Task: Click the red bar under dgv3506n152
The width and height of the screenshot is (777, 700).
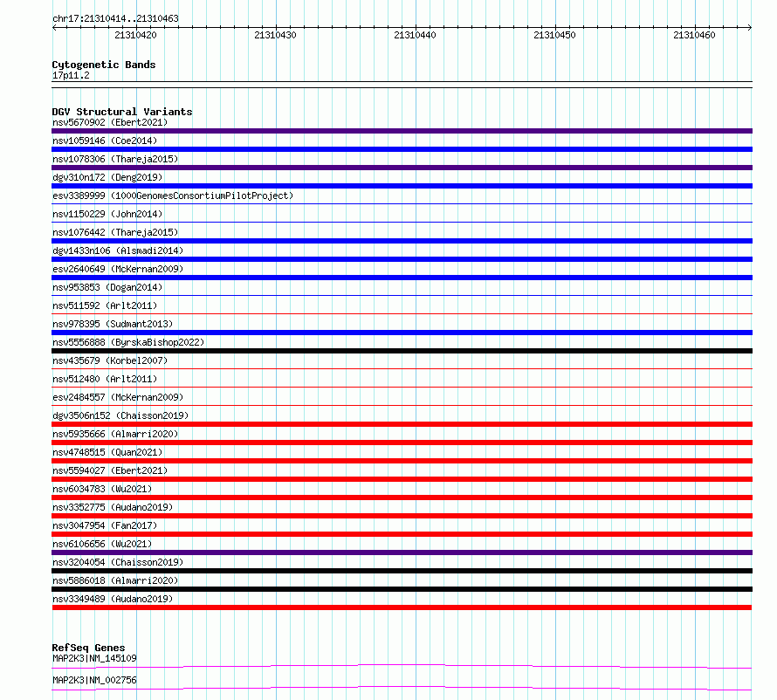Action: pyautogui.click(x=402, y=424)
